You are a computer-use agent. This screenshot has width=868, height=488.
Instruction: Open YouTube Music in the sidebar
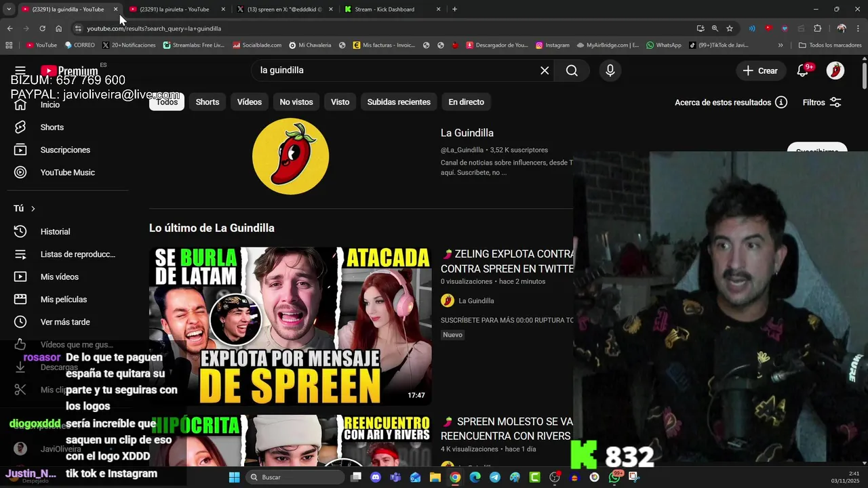point(67,172)
